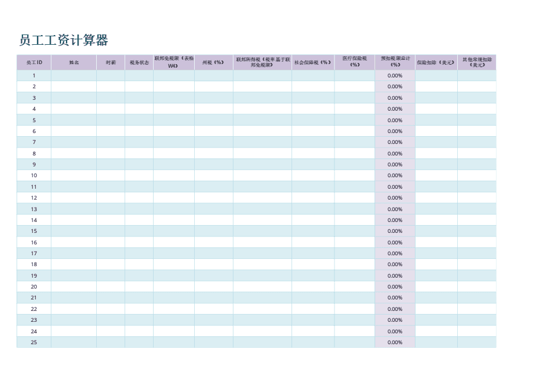Click the 0.00% value in row 14
Viewport: 554px width, 392px height.
[x=395, y=220]
